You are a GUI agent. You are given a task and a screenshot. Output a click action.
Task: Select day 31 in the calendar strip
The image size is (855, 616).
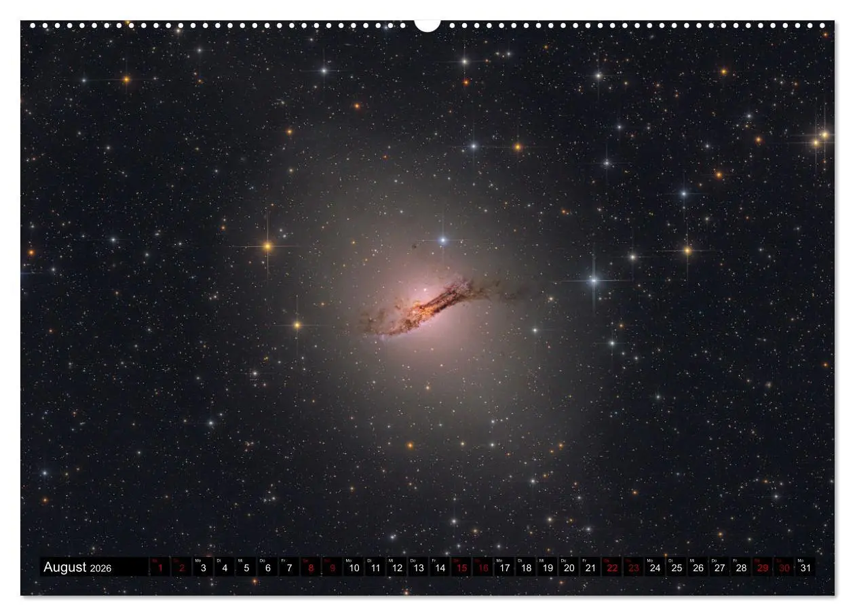[805, 567]
